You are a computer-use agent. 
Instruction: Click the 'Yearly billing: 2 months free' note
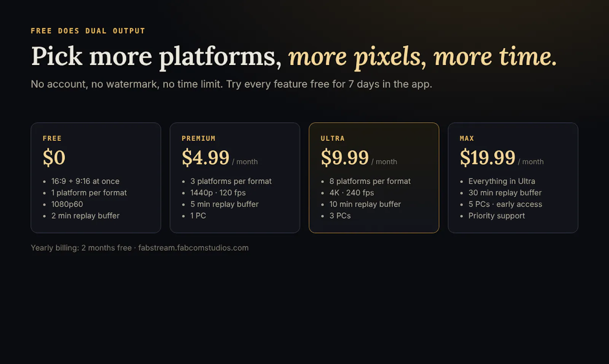tap(81, 248)
